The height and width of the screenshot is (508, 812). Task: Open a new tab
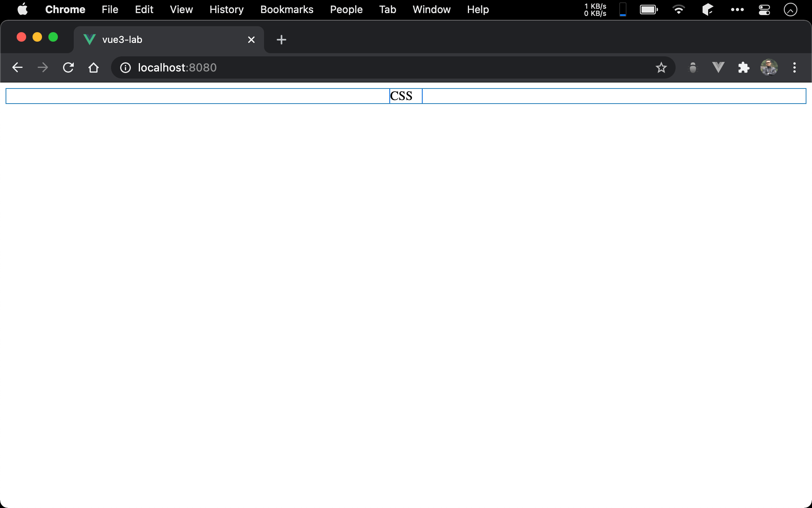(281, 40)
